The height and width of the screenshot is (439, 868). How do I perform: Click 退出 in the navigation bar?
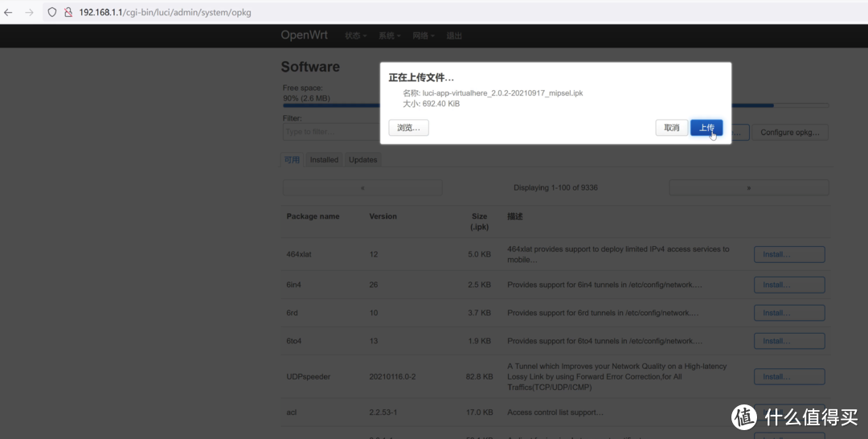point(454,36)
